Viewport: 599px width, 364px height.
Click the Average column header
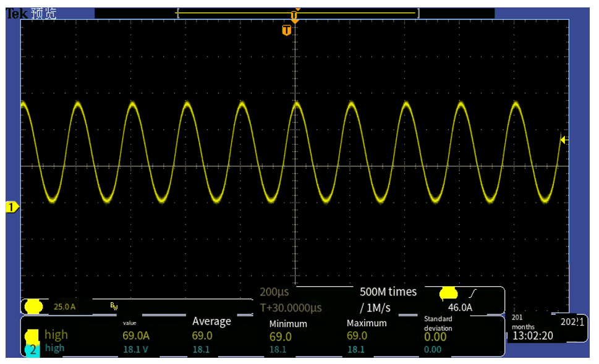(x=211, y=321)
